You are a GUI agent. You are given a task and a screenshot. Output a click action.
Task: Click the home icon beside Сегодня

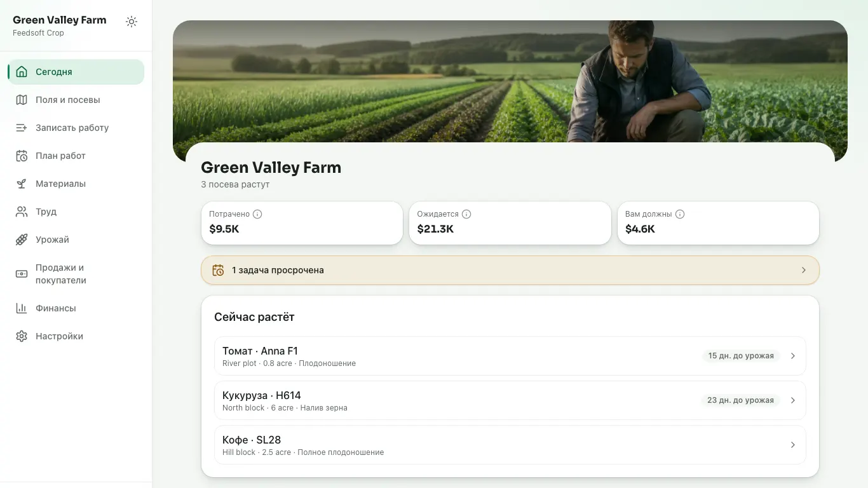coord(22,72)
